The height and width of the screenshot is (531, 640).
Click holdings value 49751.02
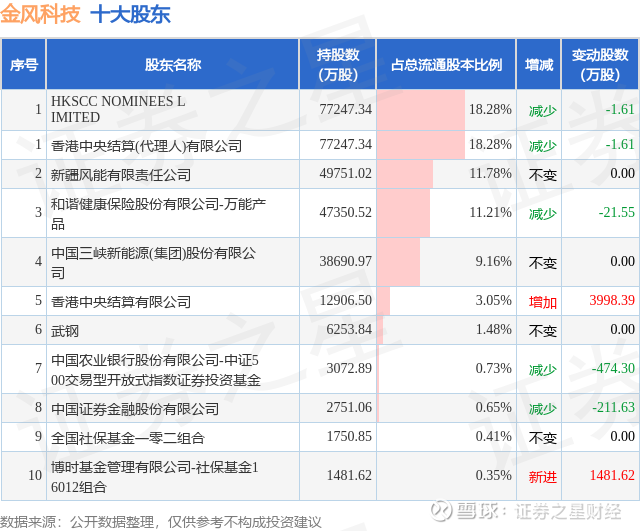[345, 173]
